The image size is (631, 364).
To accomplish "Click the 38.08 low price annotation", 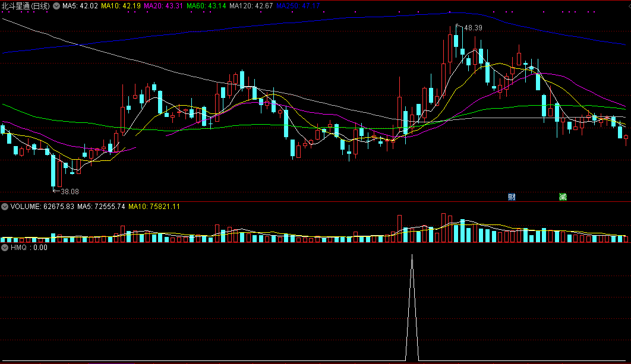I will [x=70, y=192].
